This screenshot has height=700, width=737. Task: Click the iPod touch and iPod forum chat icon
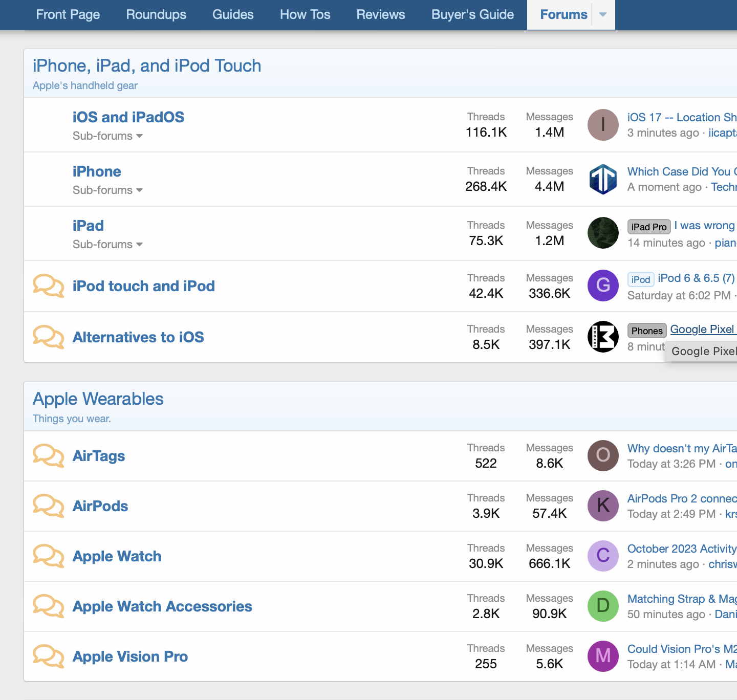[x=49, y=286]
